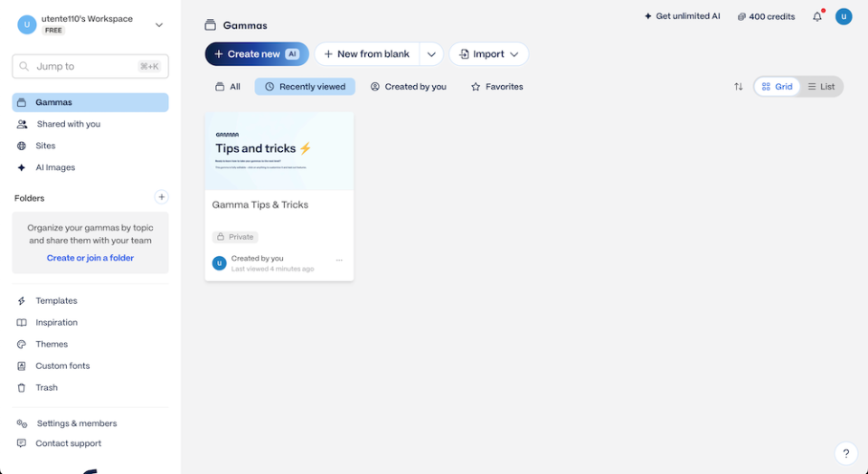Viewport: 868px width, 474px height.
Task: Open the New from blank dropdown arrow
Action: 431,54
